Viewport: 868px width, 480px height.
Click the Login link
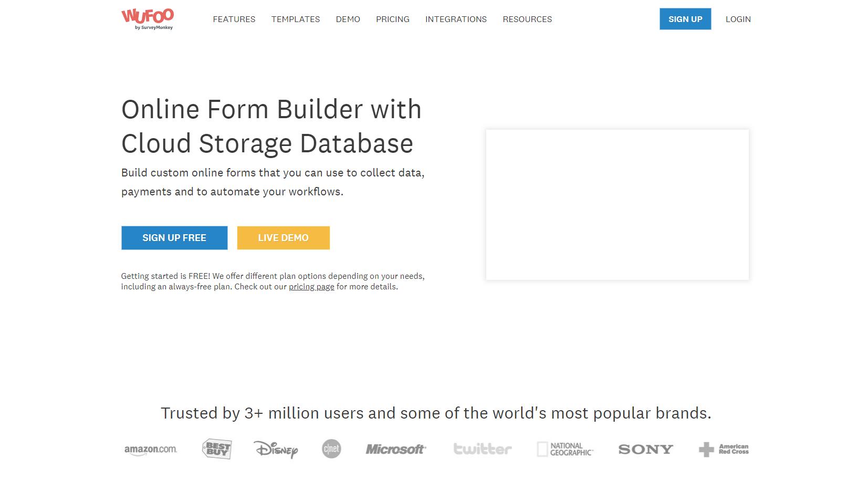(738, 19)
